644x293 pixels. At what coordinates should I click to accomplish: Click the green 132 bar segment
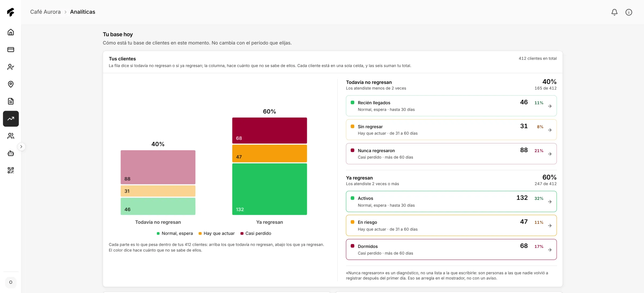point(269,189)
